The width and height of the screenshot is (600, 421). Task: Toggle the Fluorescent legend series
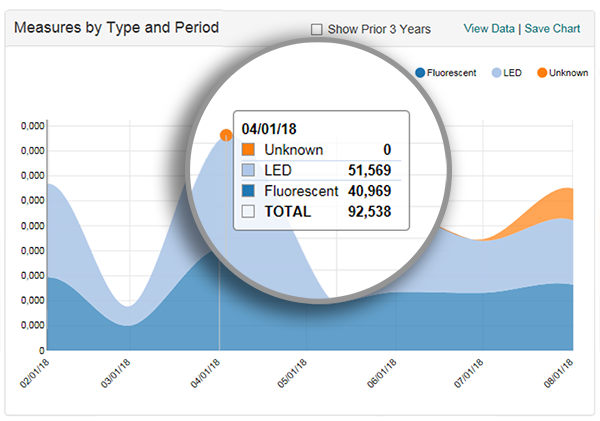446,73
